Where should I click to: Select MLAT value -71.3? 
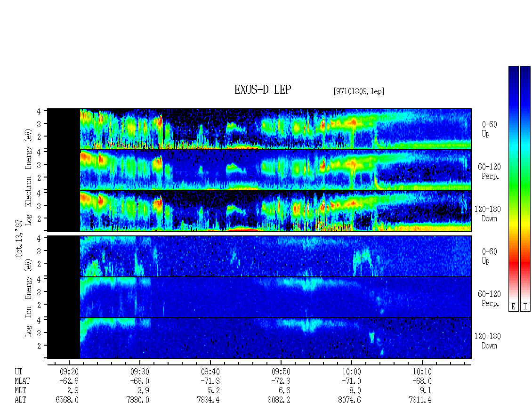point(210,381)
